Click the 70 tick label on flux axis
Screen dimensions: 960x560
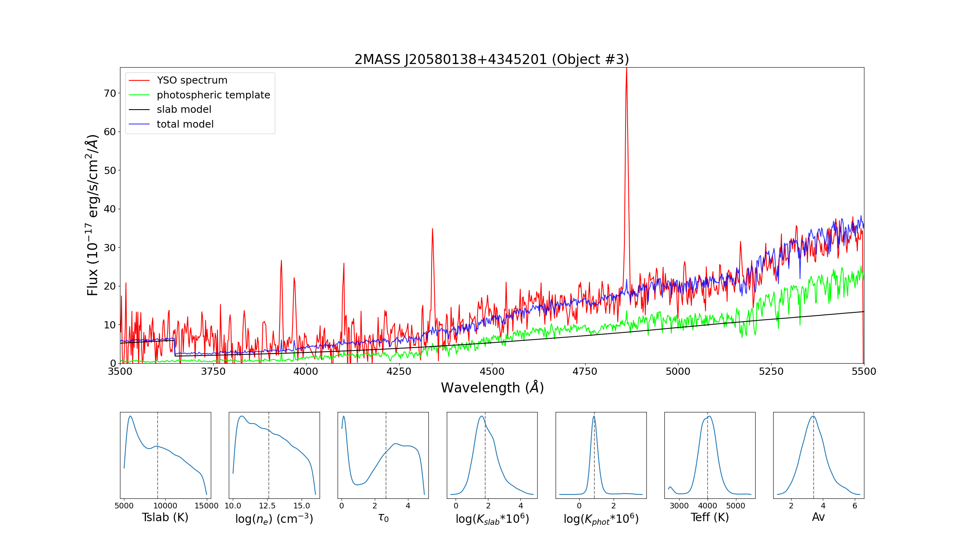coord(110,94)
